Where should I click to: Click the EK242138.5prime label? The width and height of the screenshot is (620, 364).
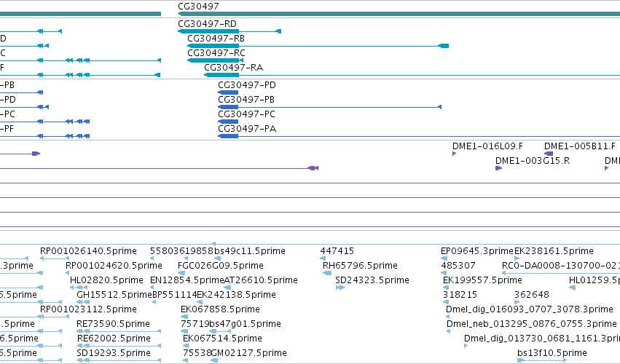[236, 295]
